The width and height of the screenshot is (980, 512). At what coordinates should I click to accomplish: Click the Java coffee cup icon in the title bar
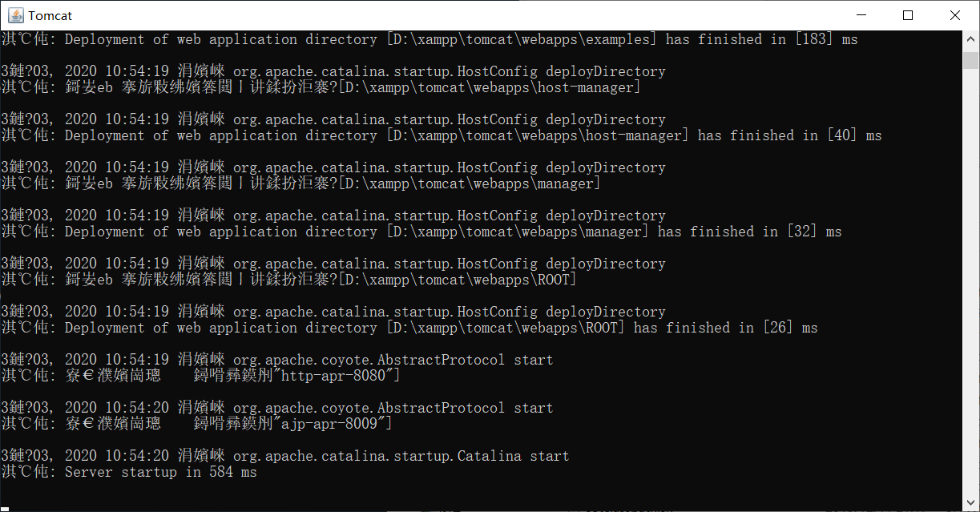point(17,14)
